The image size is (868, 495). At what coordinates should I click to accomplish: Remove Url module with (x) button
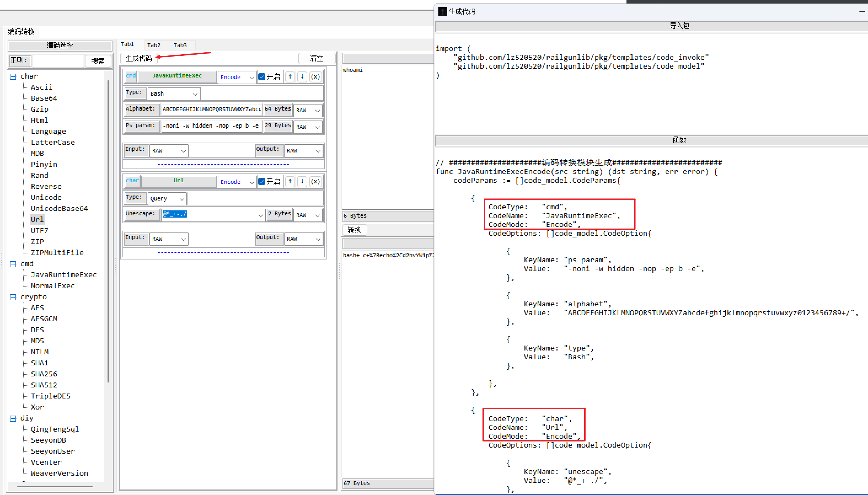(x=315, y=181)
